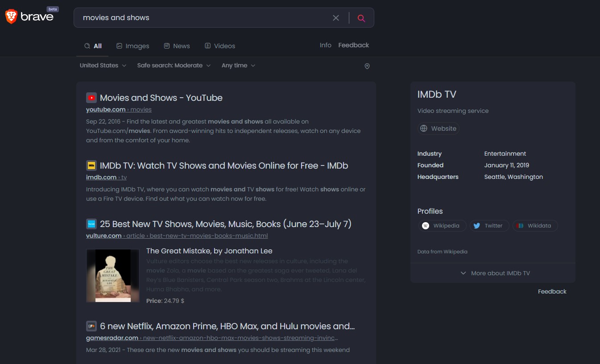Click The Great Mistake book thumbnail

click(113, 276)
